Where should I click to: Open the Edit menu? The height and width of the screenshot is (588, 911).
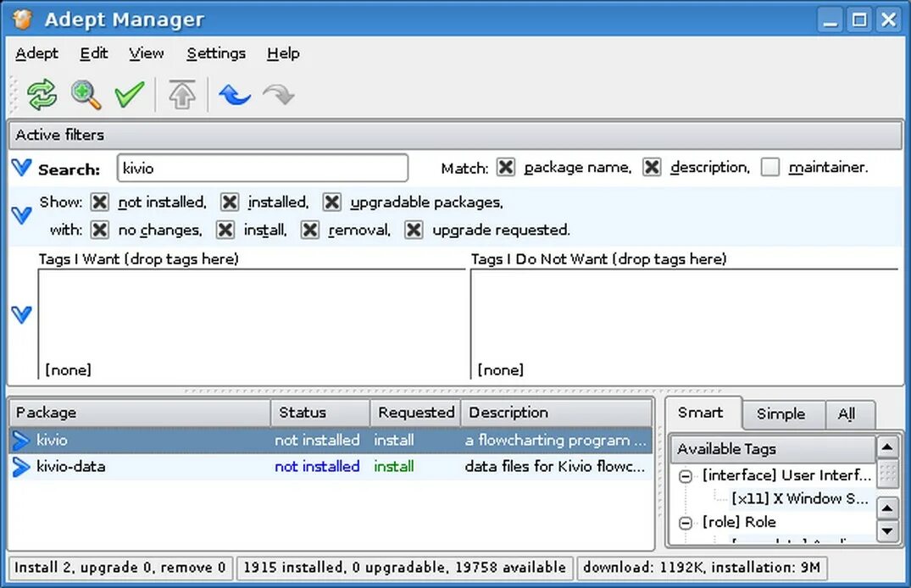tap(94, 53)
